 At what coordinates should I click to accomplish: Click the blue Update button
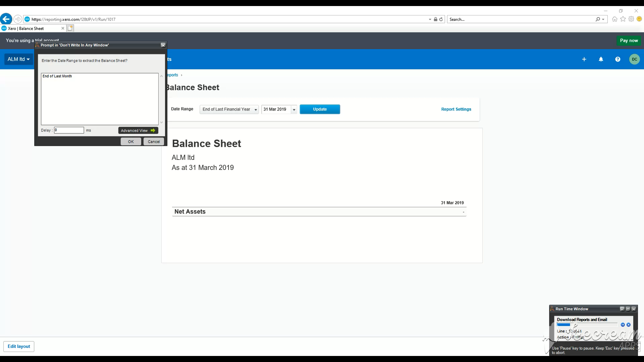tap(320, 109)
